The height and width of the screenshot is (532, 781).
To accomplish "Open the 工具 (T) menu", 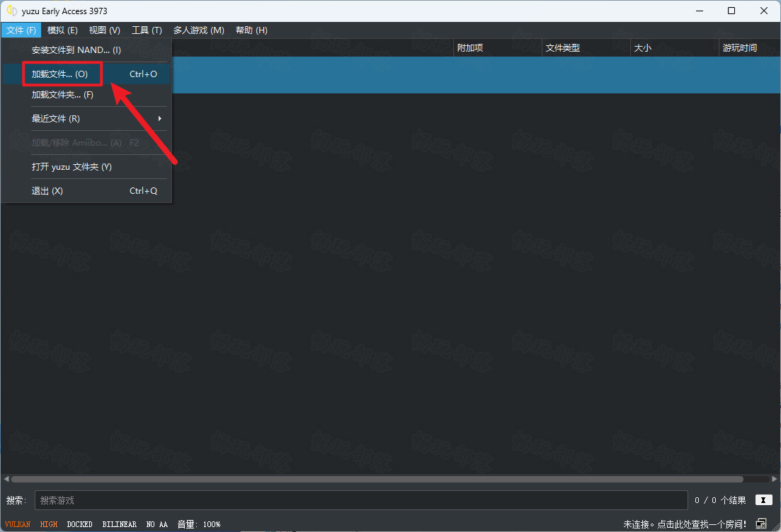I will [147, 30].
